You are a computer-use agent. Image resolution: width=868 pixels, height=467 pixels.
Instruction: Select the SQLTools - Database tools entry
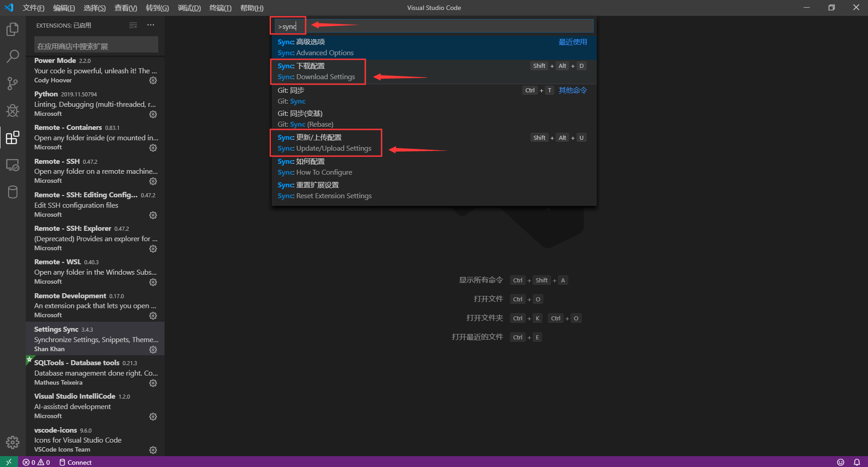95,373
